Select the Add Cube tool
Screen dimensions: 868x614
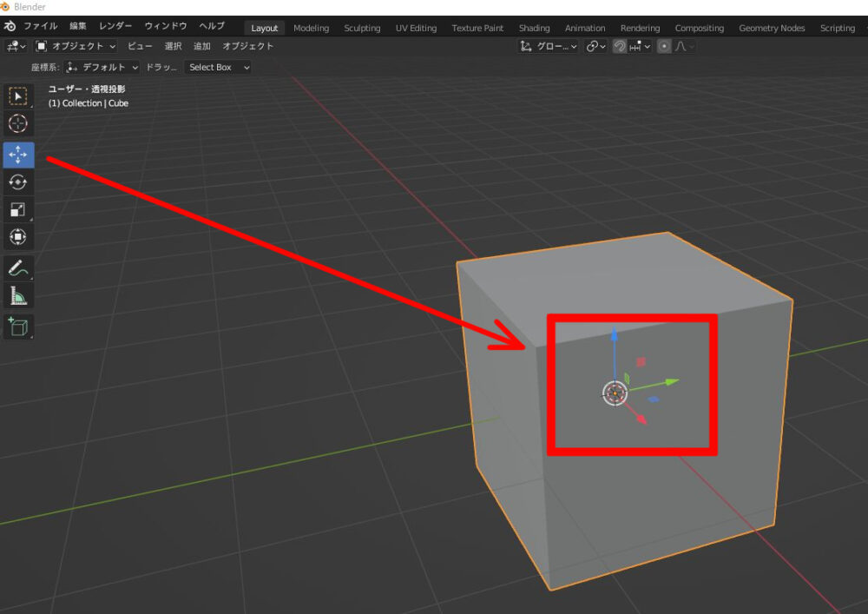pos(18,327)
